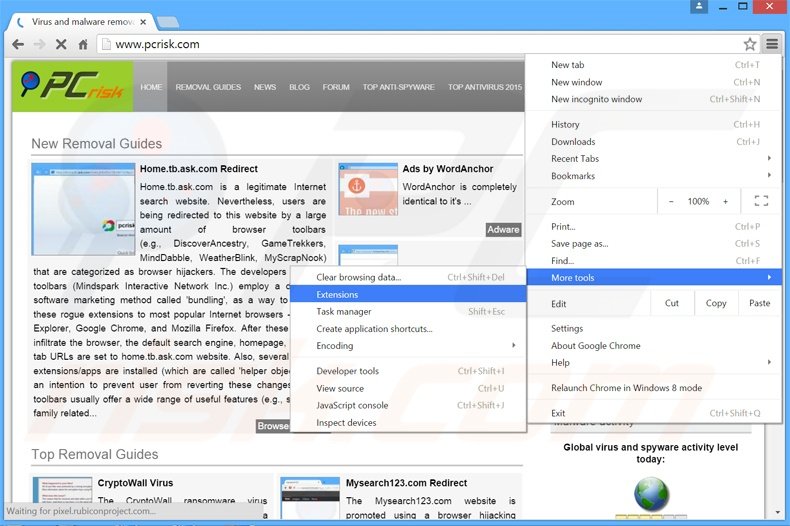The image size is (790, 526).
Task: Open a new tab with the tab-strip button
Action: [x=168, y=22]
